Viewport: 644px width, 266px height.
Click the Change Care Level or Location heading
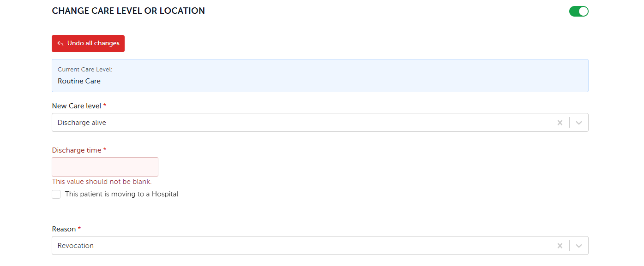click(128, 11)
